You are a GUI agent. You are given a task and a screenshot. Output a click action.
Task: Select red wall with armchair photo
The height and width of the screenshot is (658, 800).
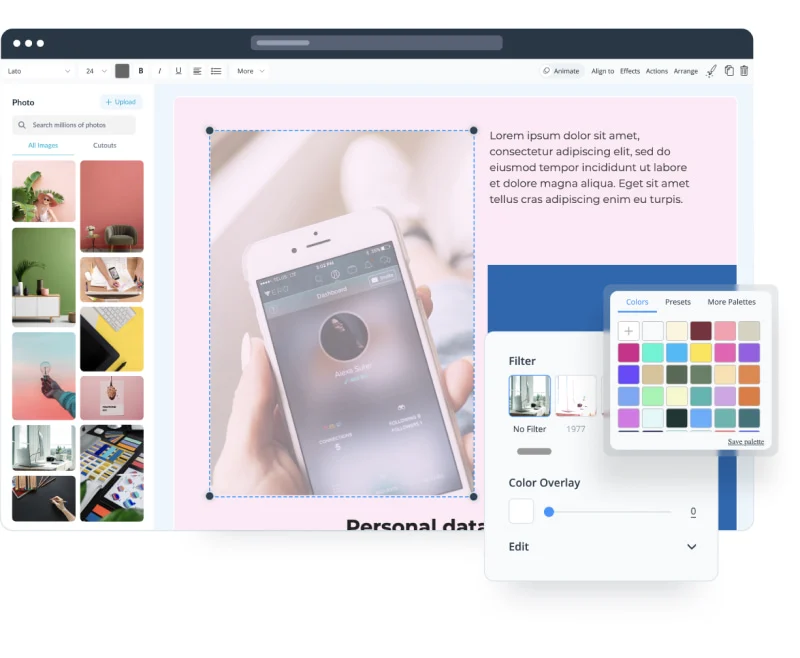pyautogui.click(x=112, y=206)
